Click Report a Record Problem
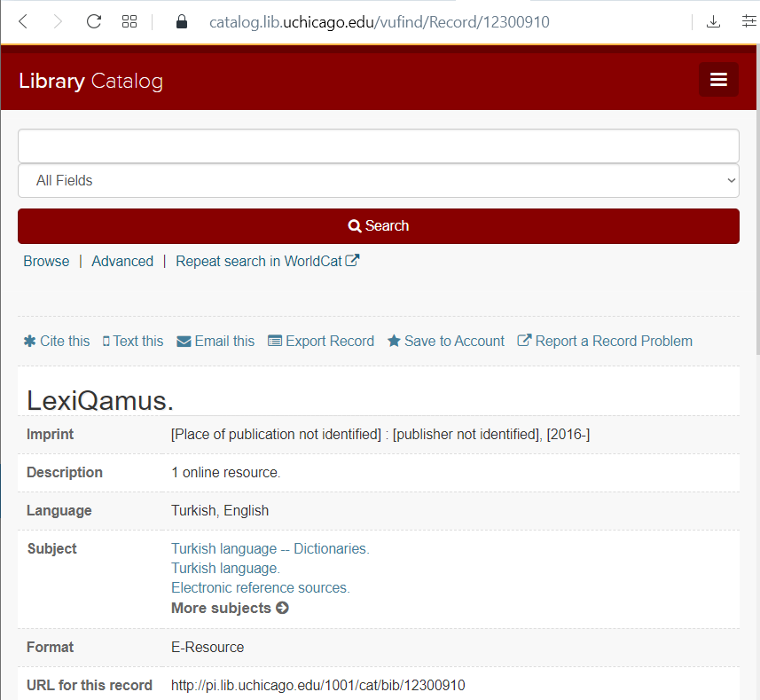Screen dimensions: 760x700 pos(605,342)
